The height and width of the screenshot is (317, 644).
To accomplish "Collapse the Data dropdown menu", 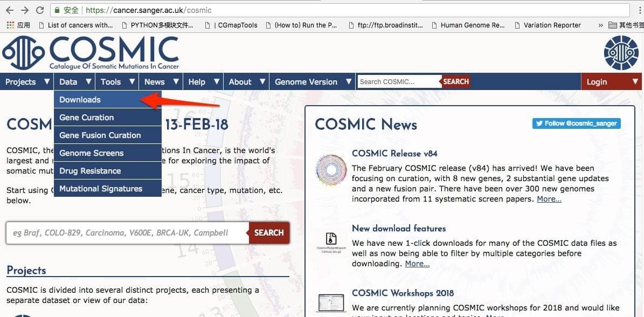I will [x=74, y=82].
